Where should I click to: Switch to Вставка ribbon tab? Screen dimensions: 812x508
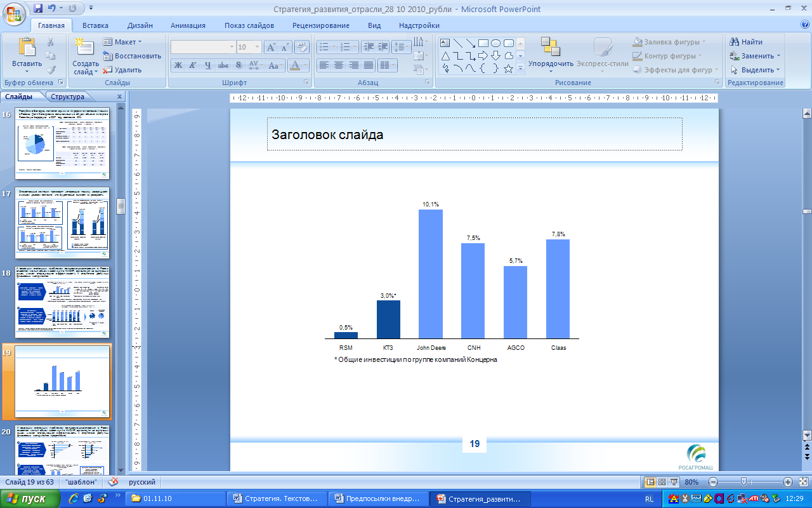(x=95, y=25)
